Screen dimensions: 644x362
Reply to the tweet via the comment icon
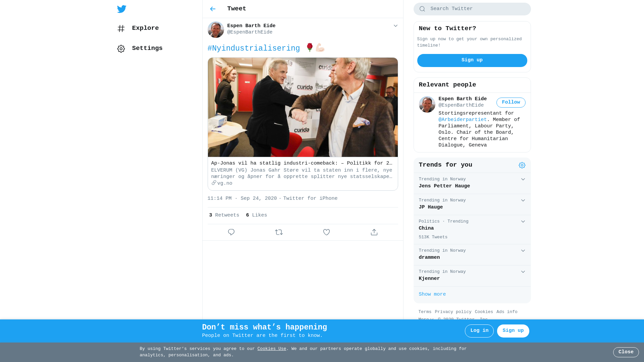[x=231, y=232]
